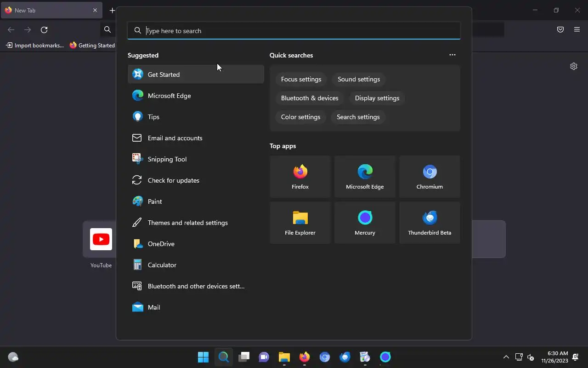Open Chat app on taskbar
588x368 pixels.
(264, 357)
